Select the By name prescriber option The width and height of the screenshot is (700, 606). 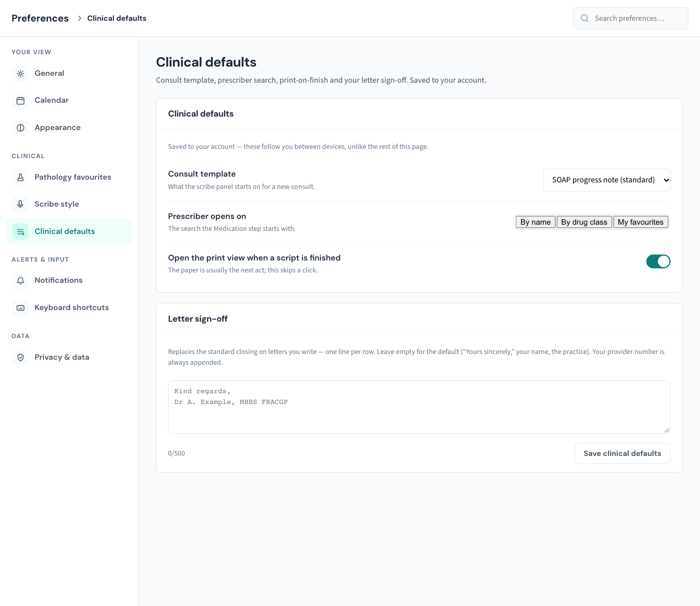(x=535, y=222)
